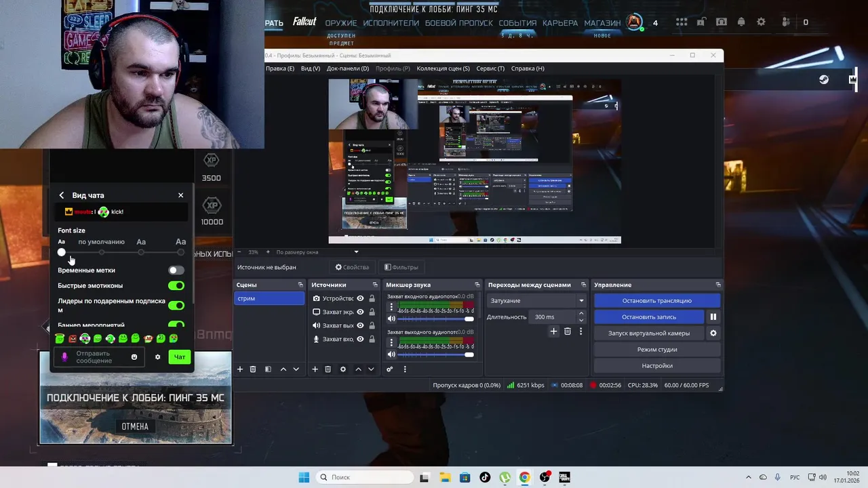Decrease transition duration stepper down
The image size is (868, 488).
click(581, 320)
